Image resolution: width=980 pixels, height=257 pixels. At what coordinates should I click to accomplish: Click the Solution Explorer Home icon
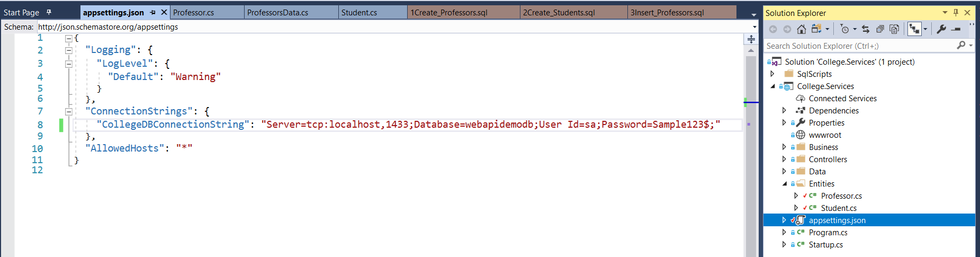coord(802,29)
